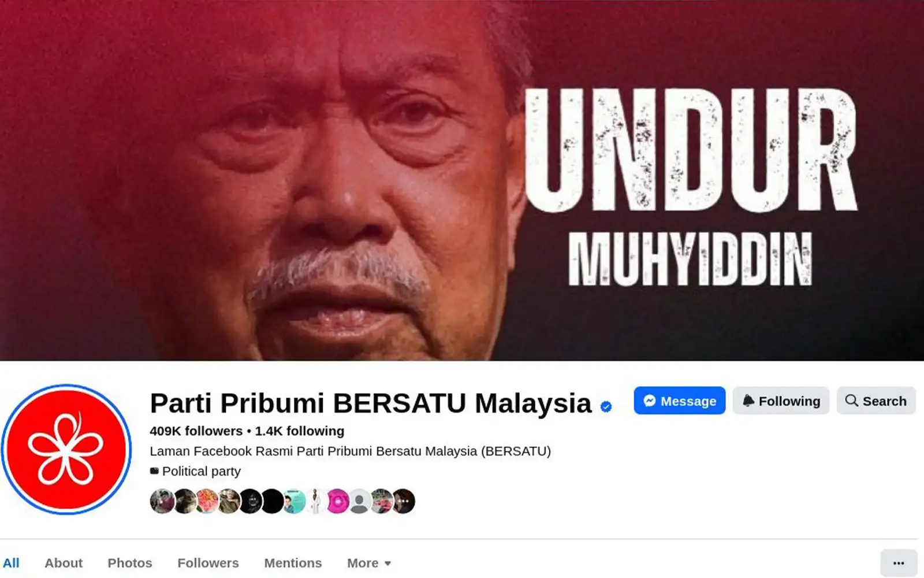Open the Followers tab
The height and width of the screenshot is (578, 924).
tap(208, 563)
